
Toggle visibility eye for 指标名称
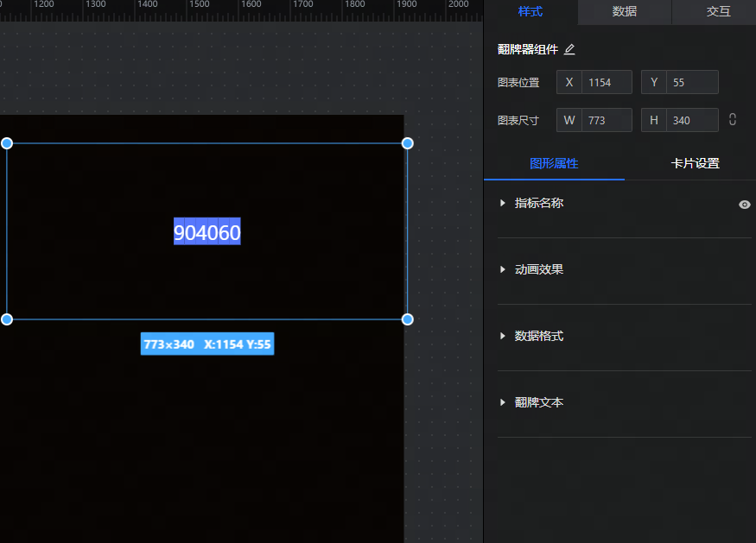click(x=744, y=205)
